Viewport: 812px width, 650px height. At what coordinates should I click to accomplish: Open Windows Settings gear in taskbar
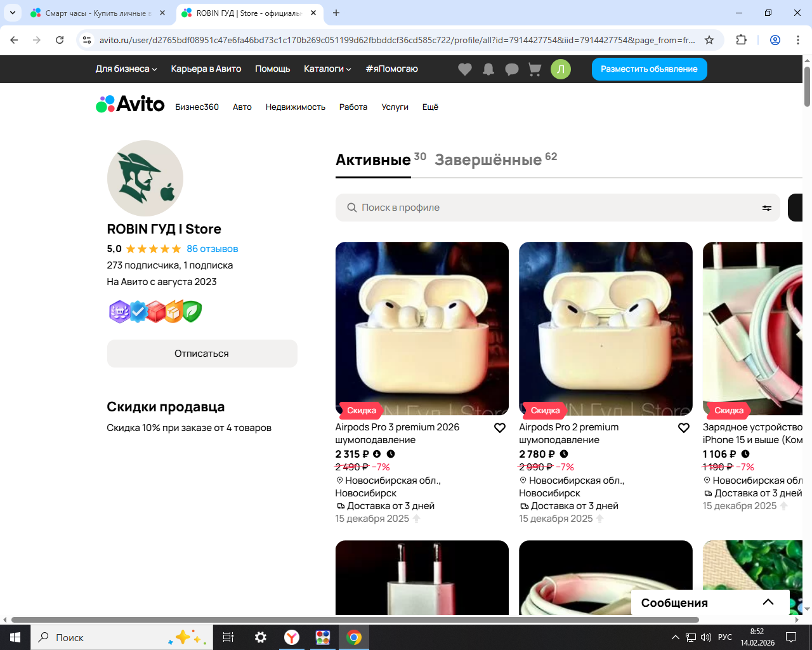(261, 637)
